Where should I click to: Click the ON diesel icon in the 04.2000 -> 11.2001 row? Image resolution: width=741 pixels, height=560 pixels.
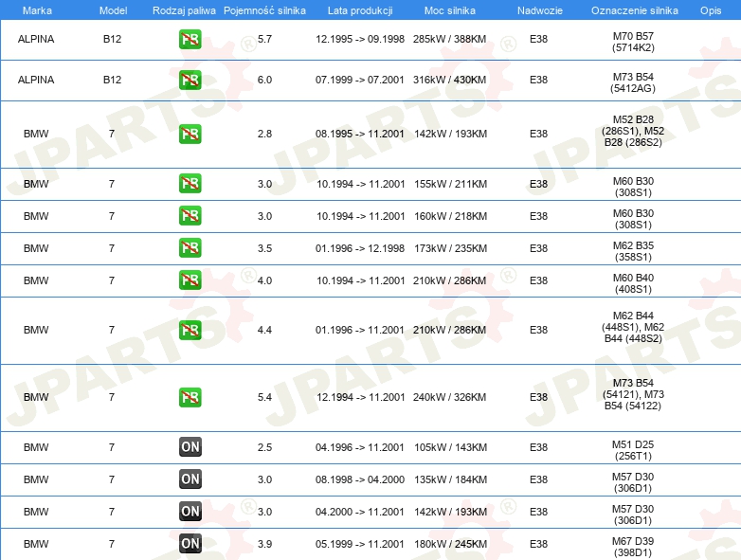tap(190, 512)
